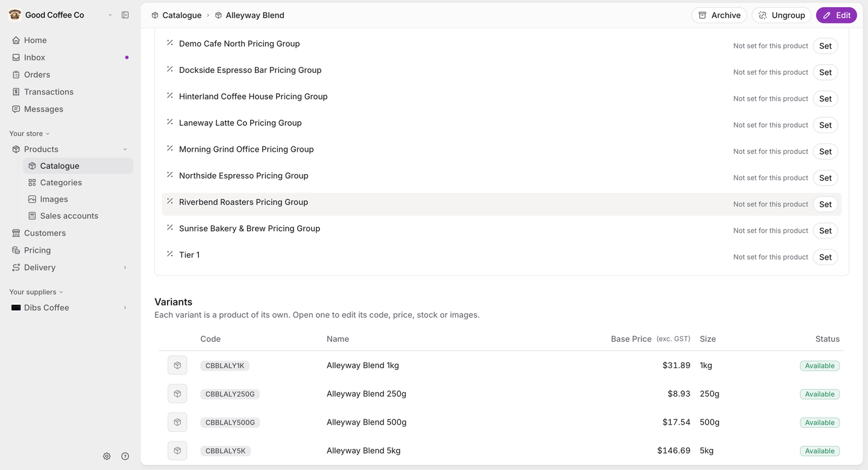868x470 pixels.
Task: Expand Dibs Coffee supplier chevron
Action: click(125, 308)
